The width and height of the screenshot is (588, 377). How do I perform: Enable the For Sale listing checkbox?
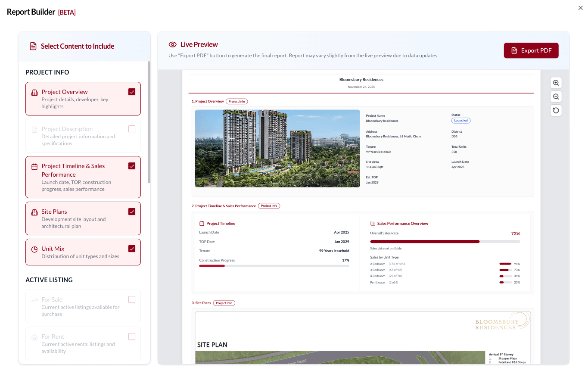pyautogui.click(x=132, y=299)
